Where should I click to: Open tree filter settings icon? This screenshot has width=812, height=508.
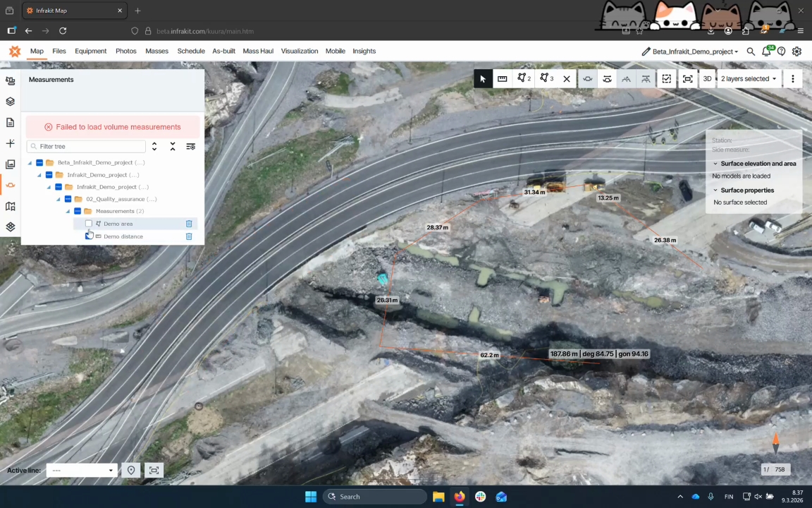[190, 146]
